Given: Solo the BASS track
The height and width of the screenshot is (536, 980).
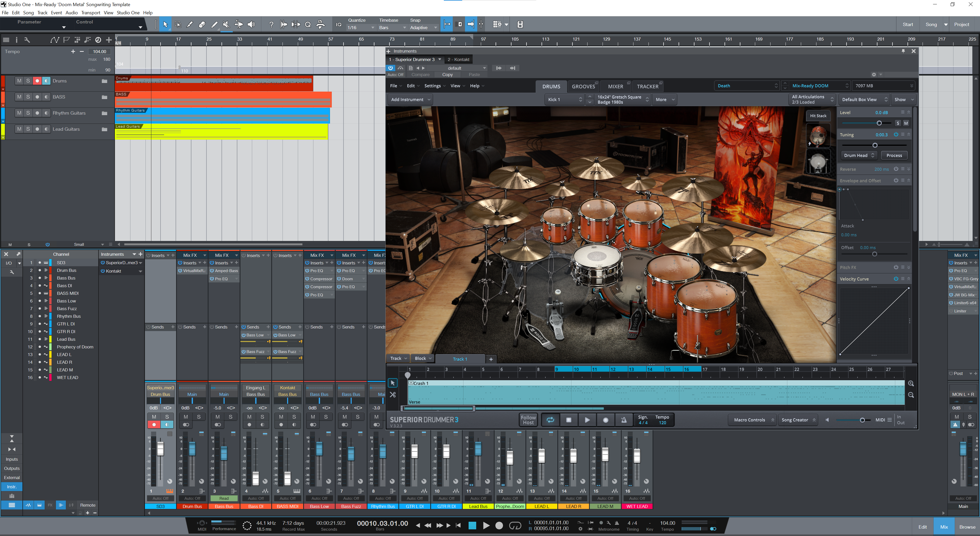Looking at the screenshot, I should tap(28, 97).
